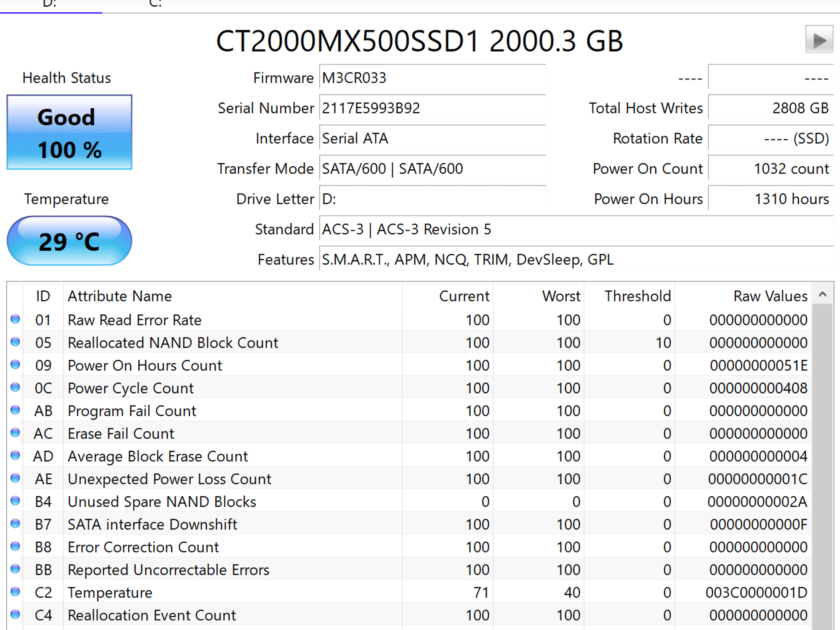Click the 29 °C temperature button
The height and width of the screenshot is (630, 840).
pos(69,241)
